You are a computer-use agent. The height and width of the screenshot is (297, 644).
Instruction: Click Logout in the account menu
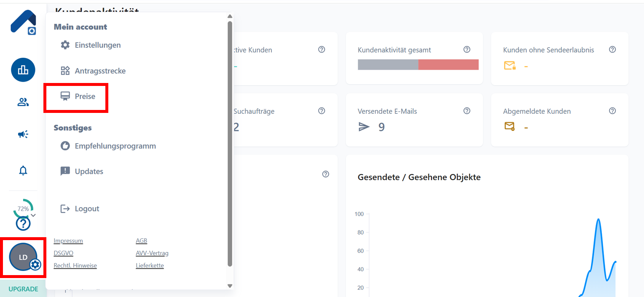(87, 209)
